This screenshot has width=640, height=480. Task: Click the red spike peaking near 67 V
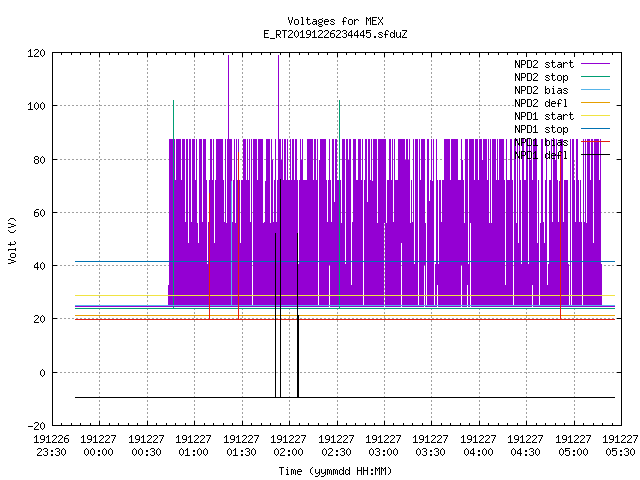pos(209,256)
